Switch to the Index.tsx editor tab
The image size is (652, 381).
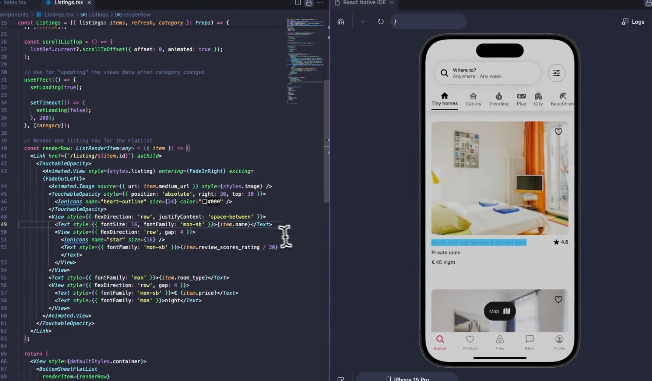click(15, 2)
